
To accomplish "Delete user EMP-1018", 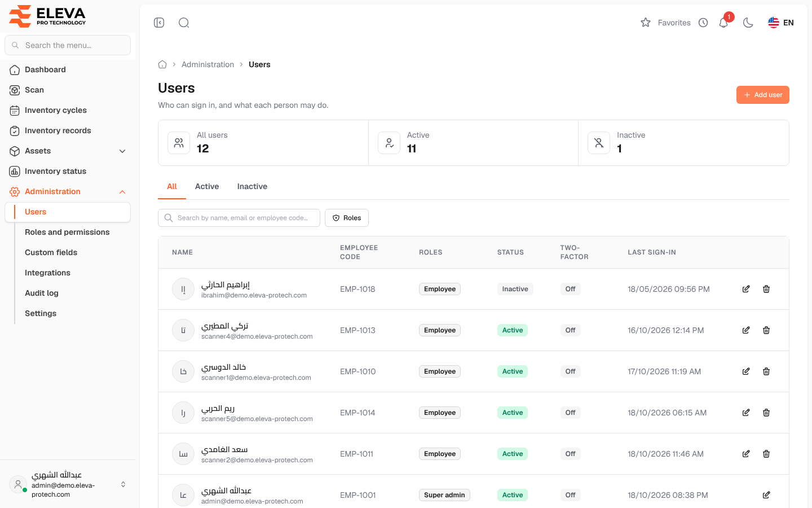I will point(766,289).
